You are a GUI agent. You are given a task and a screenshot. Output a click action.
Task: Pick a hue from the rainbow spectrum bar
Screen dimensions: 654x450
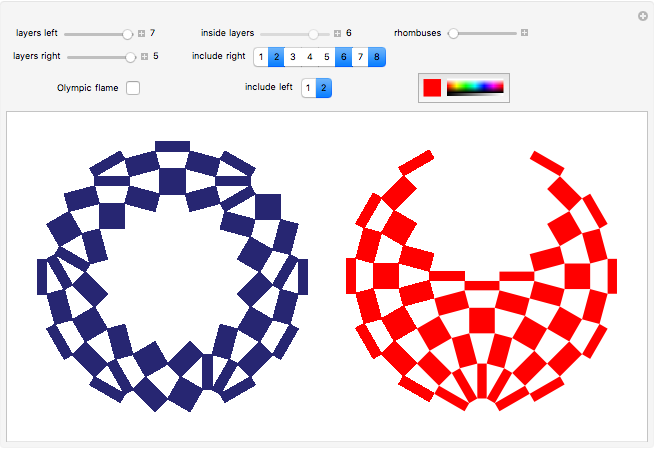475,88
